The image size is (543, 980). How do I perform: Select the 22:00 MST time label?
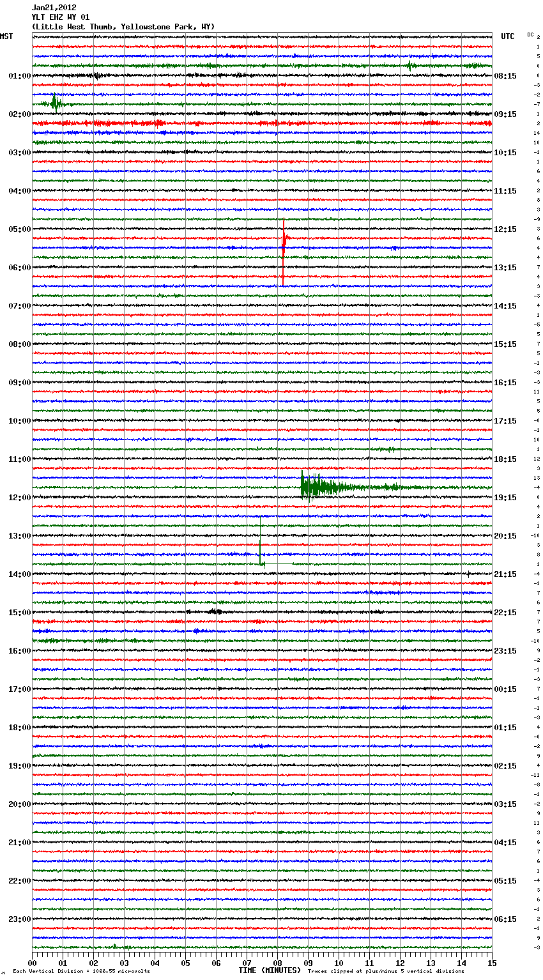[20, 881]
